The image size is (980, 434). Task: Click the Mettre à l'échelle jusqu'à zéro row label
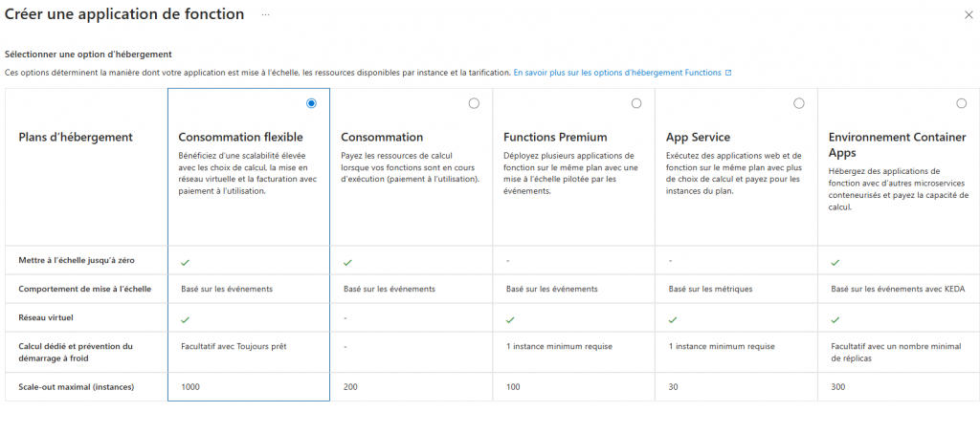[77, 260]
